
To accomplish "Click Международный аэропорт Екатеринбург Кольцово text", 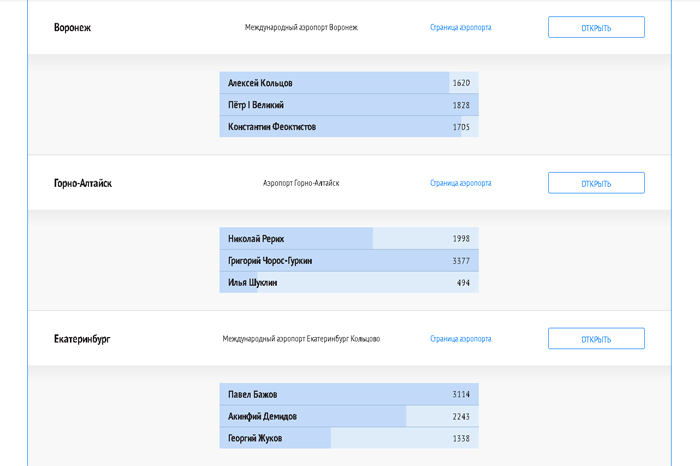I will point(301,339).
